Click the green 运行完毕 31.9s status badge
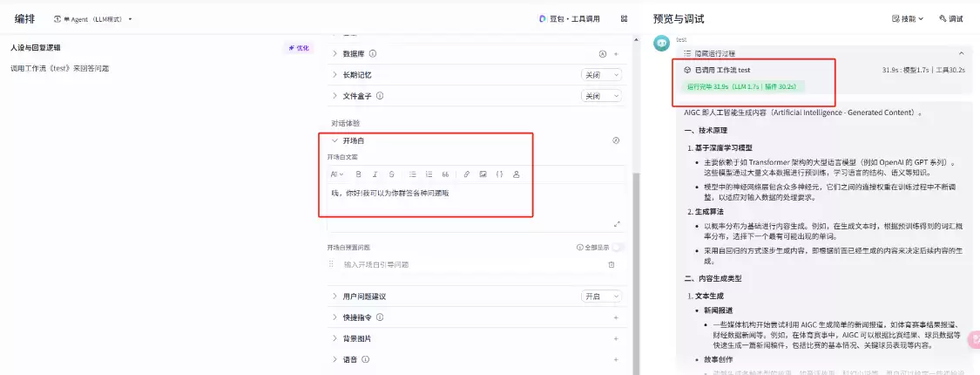The width and height of the screenshot is (980, 375). tap(745, 86)
